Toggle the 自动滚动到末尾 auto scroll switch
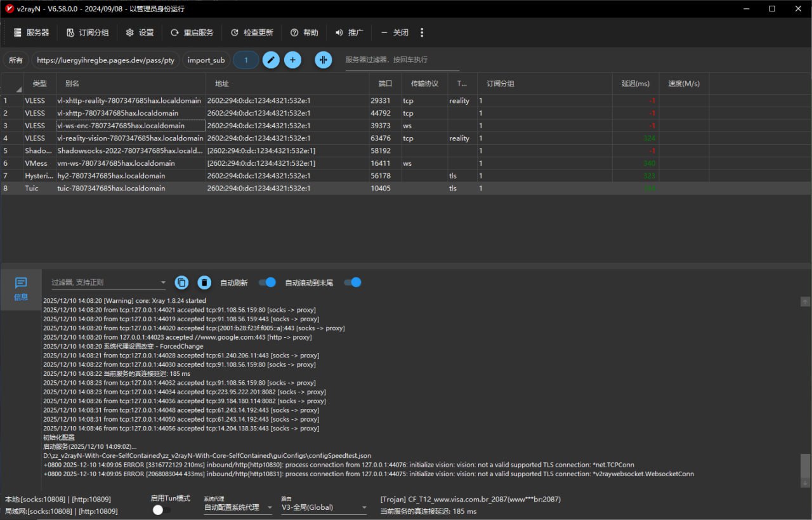Viewport: 812px width, 520px height. (x=353, y=283)
